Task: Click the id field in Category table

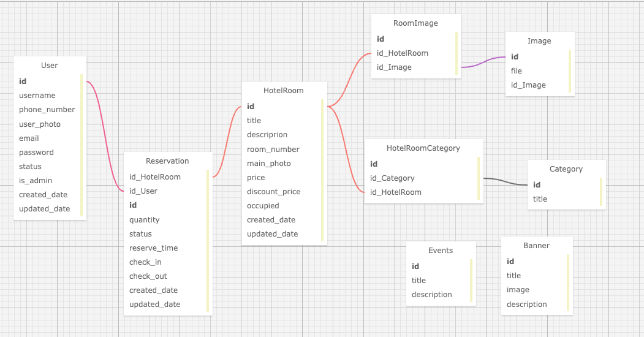Action: point(537,184)
